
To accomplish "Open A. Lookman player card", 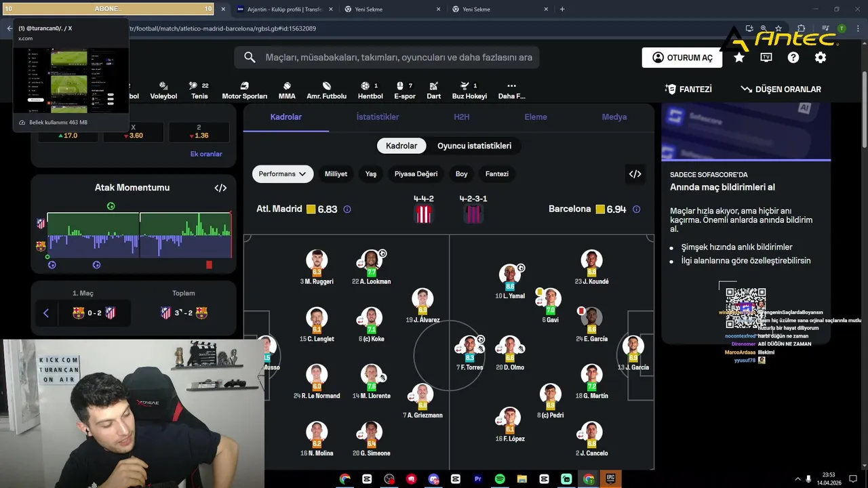I will coord(371,268).
